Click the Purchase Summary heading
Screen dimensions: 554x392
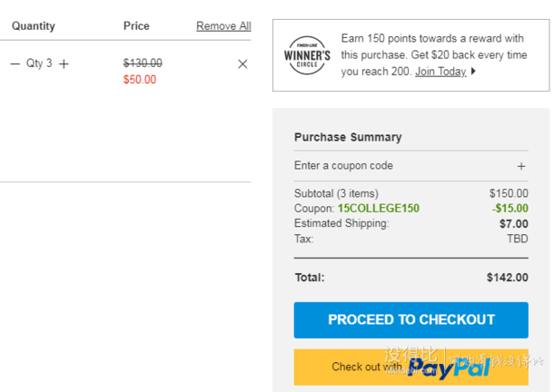pyautogui.click(x=348, y=137)
